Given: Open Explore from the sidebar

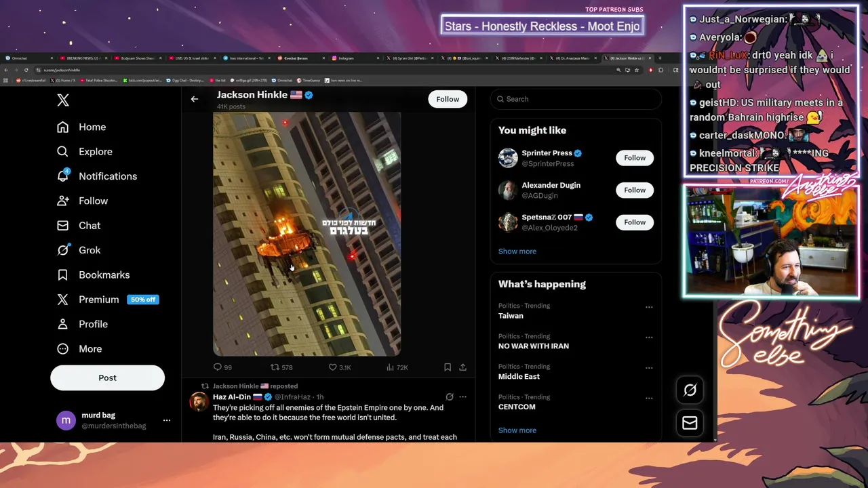Looking at the screenshot, I should click(85, 152).
